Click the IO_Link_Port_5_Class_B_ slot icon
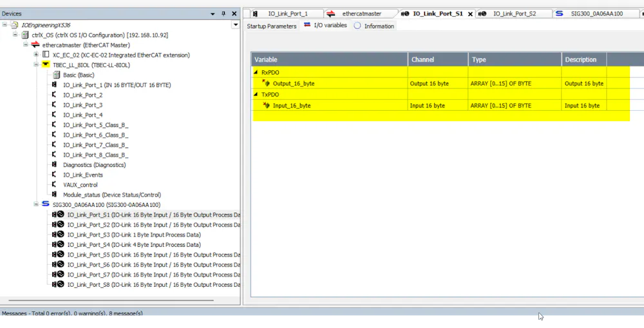644x328 pixels. 54,124
